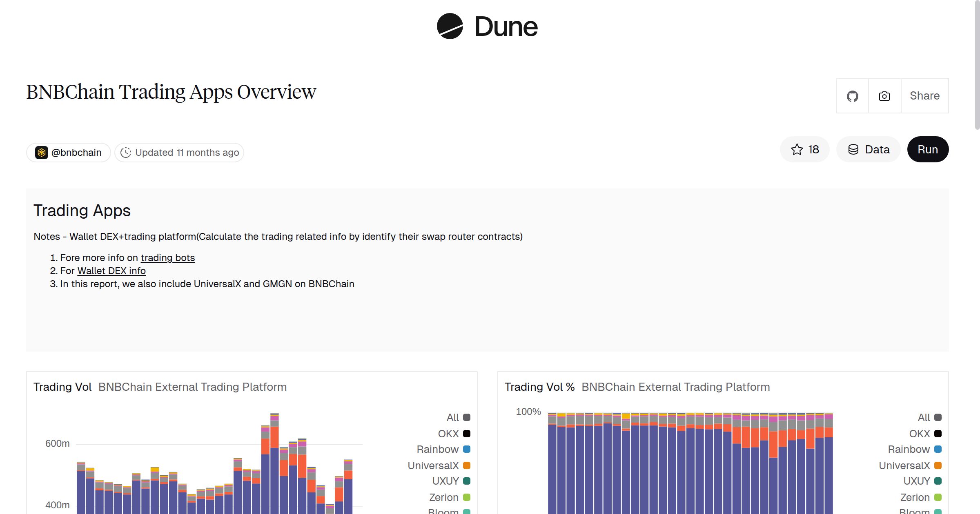980x514 pixels.
Task: Follow the Wallet DEX info link
Action: (x=111, y=270)
